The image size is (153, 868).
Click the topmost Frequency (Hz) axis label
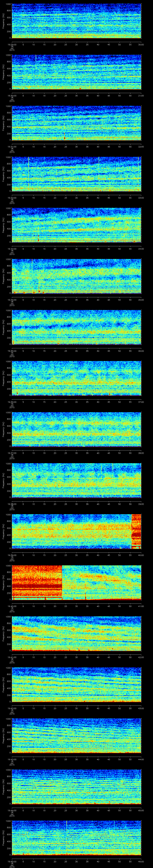click(3, 21)
